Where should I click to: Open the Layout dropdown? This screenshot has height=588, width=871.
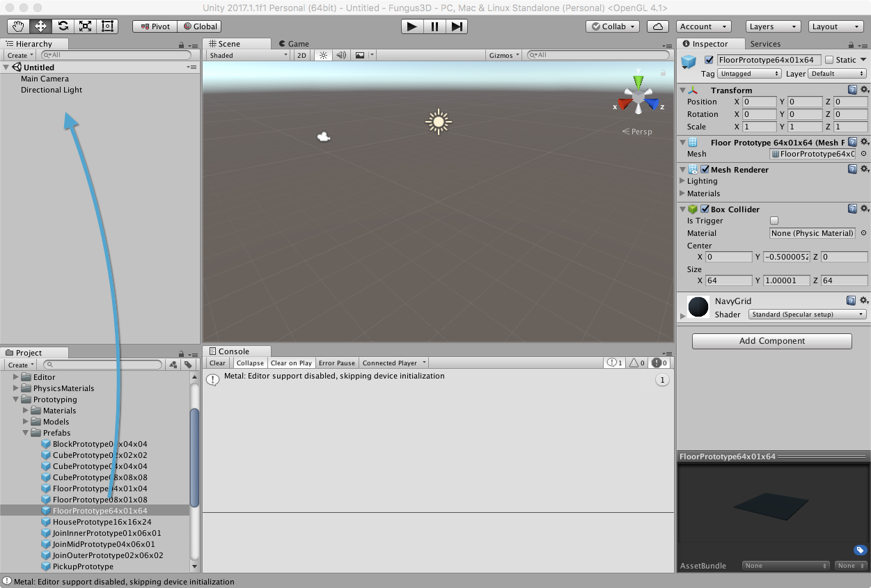pyautogui.click(x=835, y=26)
